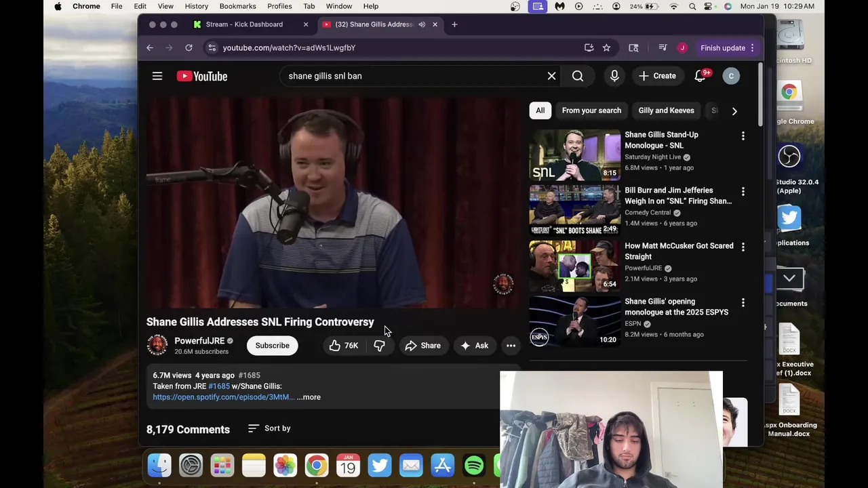The width and height of the screenshot is (868, 488).
Task: Open Finder from the Dock
Action: (x=159, y=466)
